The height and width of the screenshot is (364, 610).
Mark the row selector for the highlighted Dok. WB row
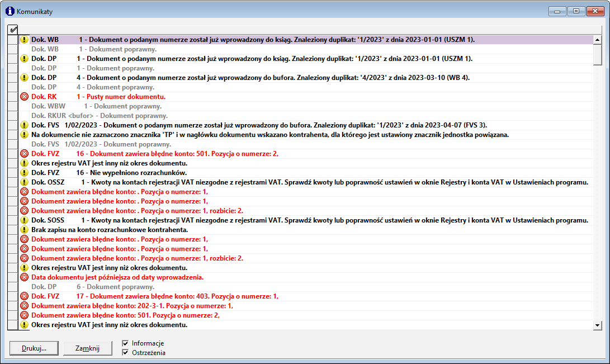click(x=13, y=40)
